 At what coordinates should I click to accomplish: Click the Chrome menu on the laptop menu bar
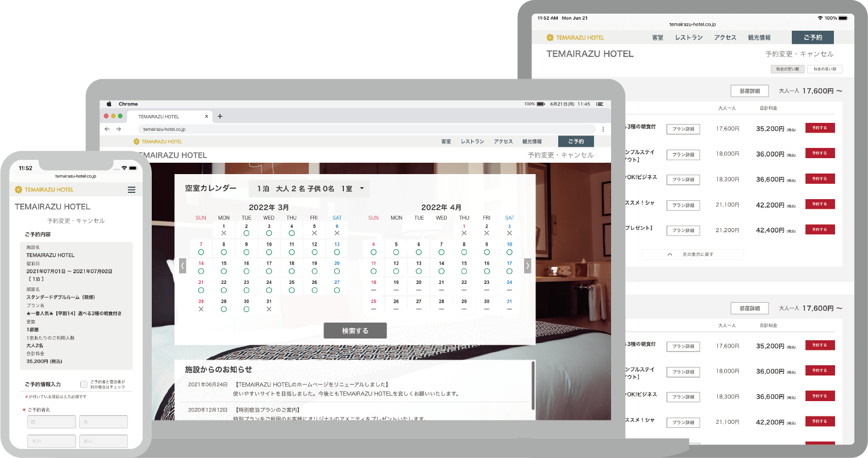click(x=128, y=104)
